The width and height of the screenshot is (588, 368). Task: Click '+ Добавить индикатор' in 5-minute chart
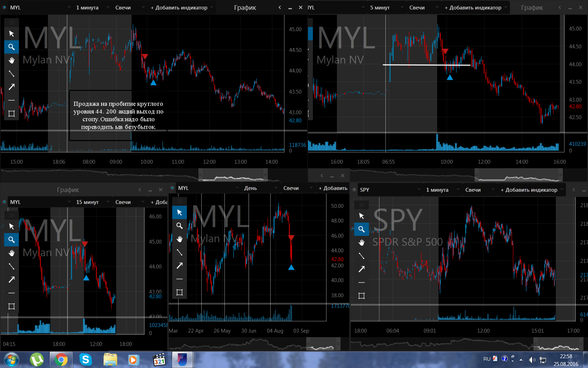[x=475, y=7]
